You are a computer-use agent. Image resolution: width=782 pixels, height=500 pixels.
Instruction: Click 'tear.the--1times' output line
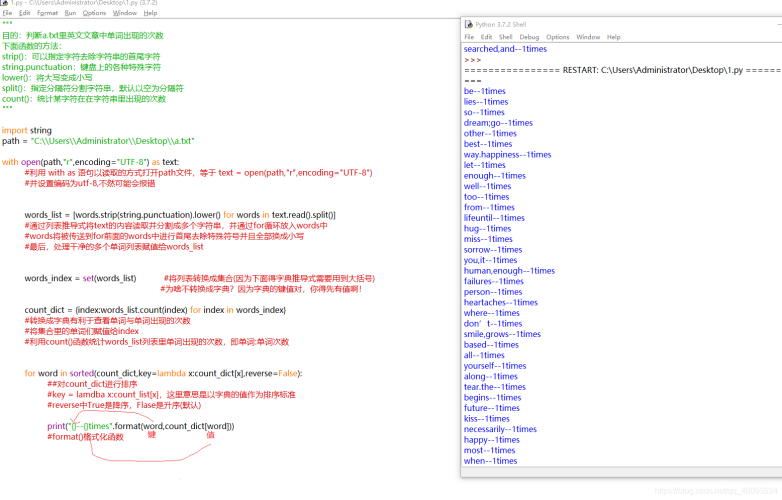(x=495, y=387)
